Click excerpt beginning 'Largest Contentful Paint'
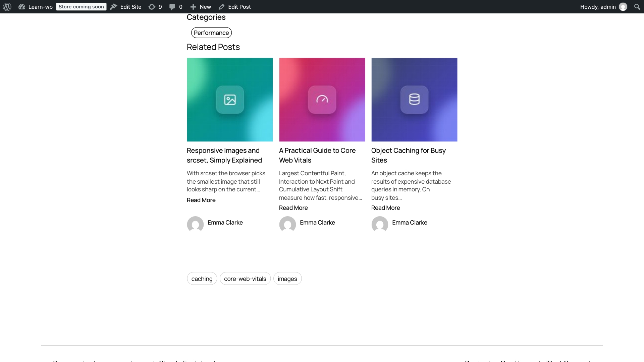The width and height of the screenshot is (644, 362). [320, 185]
